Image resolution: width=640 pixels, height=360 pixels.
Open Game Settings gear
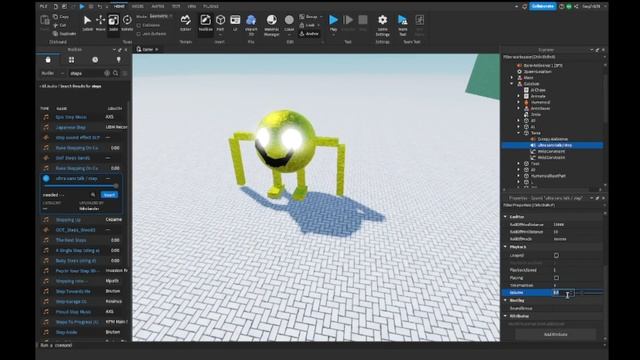[382, 24]
